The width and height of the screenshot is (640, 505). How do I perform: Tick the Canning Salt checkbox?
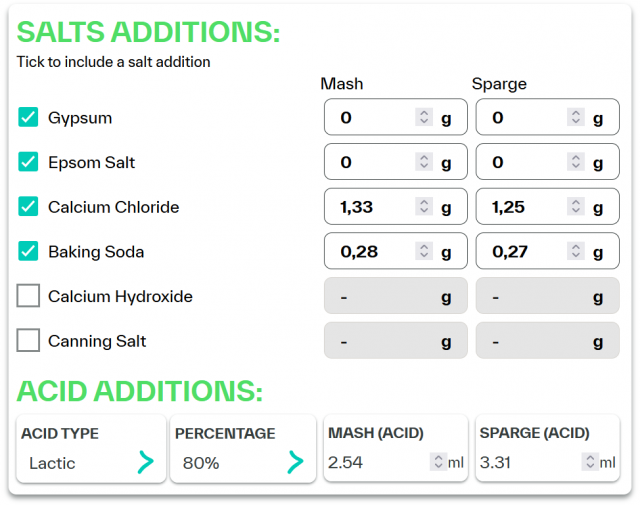click(x=28, y=341)
